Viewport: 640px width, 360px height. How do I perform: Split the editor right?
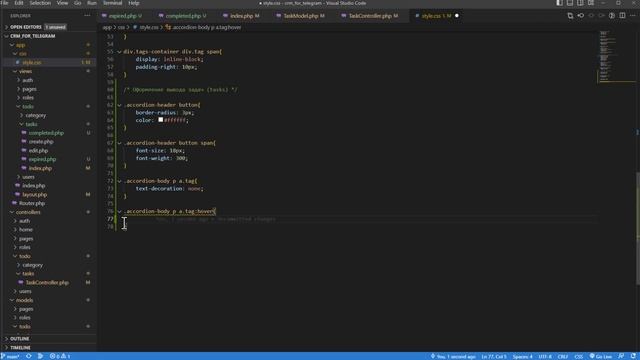pos(622,16)
